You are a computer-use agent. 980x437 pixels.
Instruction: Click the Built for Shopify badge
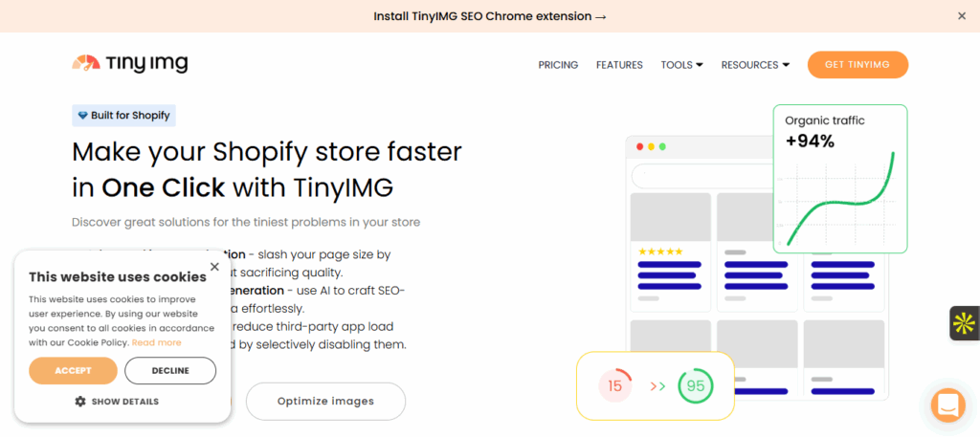tap(123, 116)
